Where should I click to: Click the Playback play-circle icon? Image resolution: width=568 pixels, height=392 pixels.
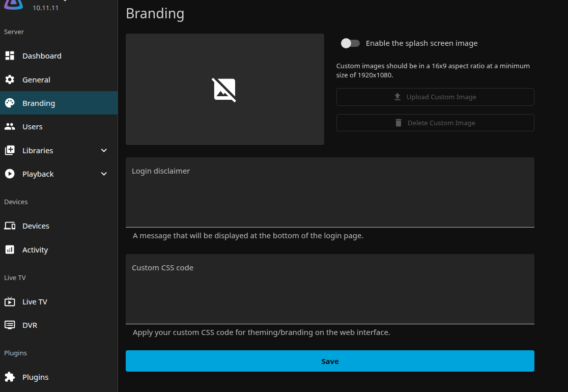(10, 174)
